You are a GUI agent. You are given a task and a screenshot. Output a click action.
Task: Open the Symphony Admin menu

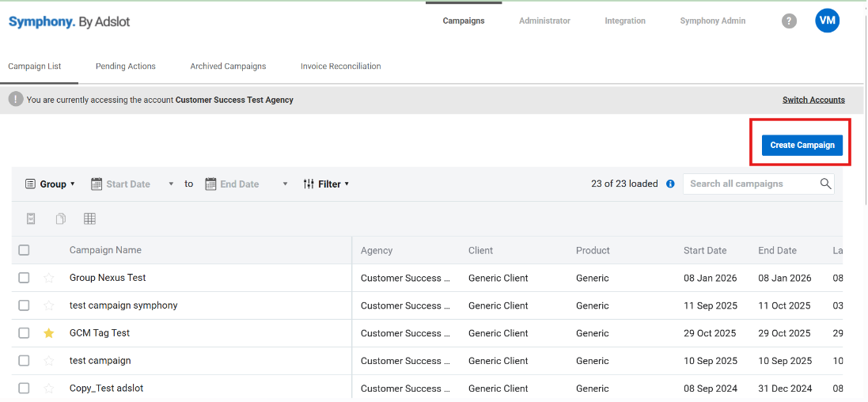point(712,21)
